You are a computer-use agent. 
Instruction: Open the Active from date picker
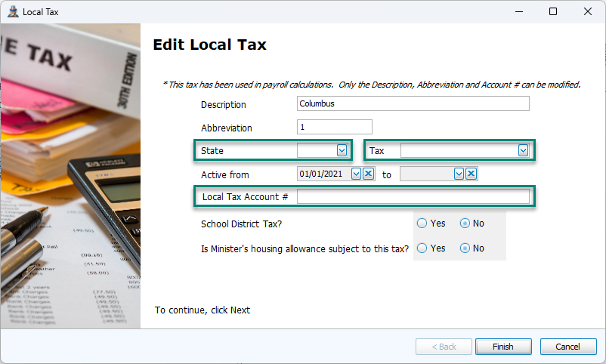(x=357, y=174)
